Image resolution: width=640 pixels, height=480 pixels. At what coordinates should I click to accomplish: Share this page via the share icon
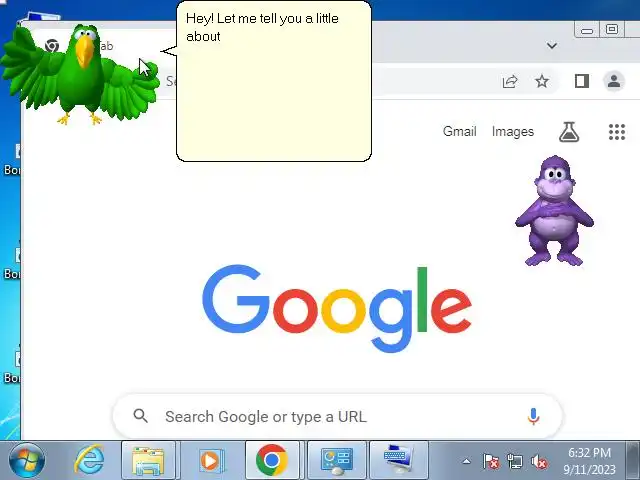[510, 81]
